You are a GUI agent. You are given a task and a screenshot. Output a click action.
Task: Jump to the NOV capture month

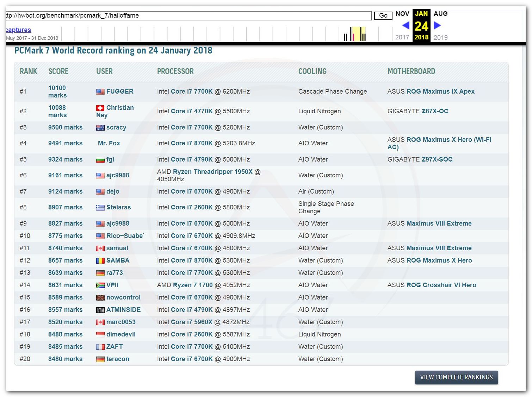(402, 14)
